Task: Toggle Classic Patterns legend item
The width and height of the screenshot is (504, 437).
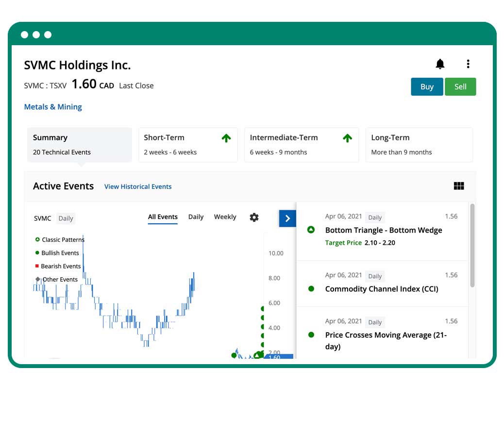Action: pos(60,240)
